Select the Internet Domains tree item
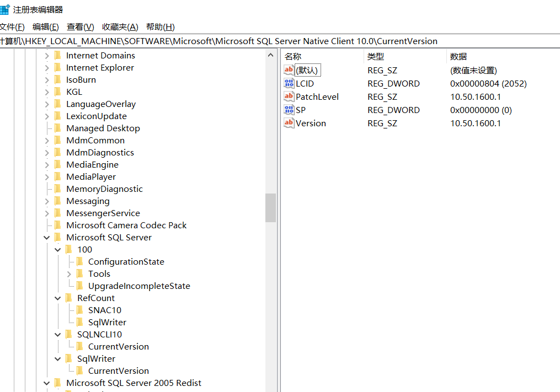This screenshot has width=560, height=392. pyautogui.click(x=100, y=56)
